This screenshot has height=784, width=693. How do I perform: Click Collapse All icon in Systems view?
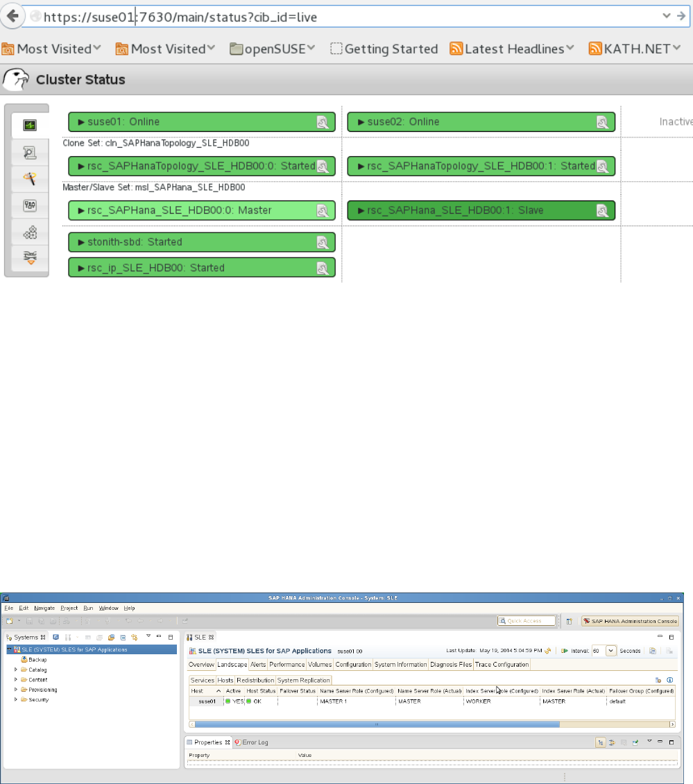click(x=123, y=637)
